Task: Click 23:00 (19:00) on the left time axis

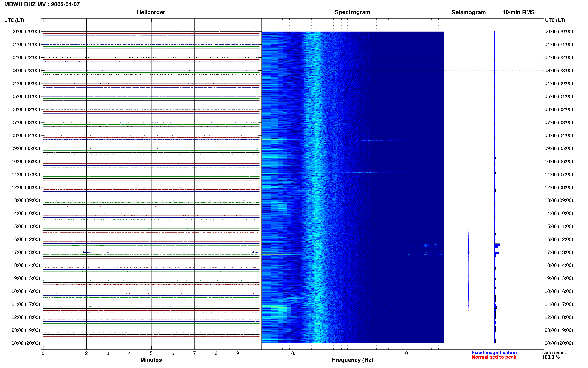Action: 26,330
